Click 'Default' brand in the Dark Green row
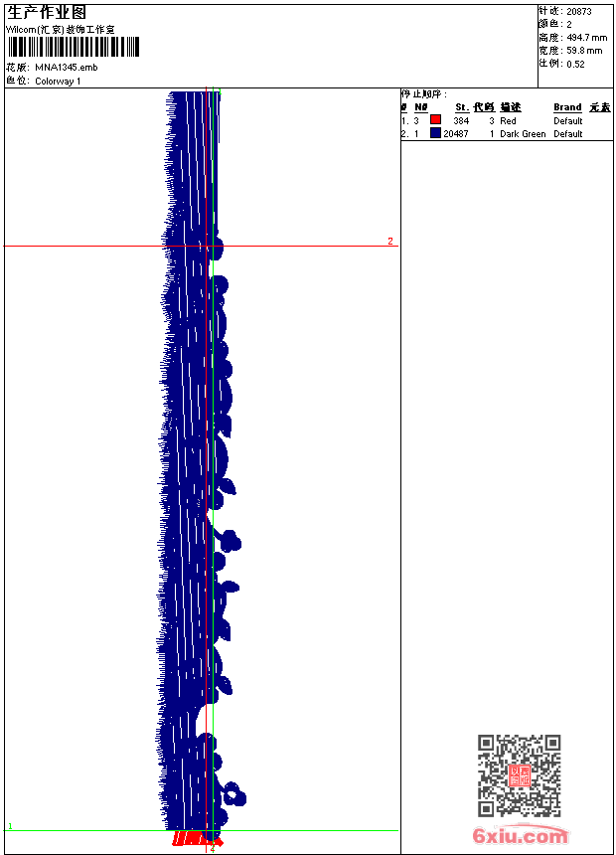Screen dimensions: 616x855 568,133
